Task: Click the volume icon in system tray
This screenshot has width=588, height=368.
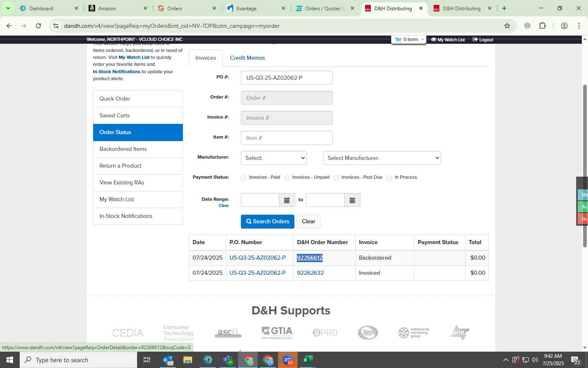Action: click(535, 360)
